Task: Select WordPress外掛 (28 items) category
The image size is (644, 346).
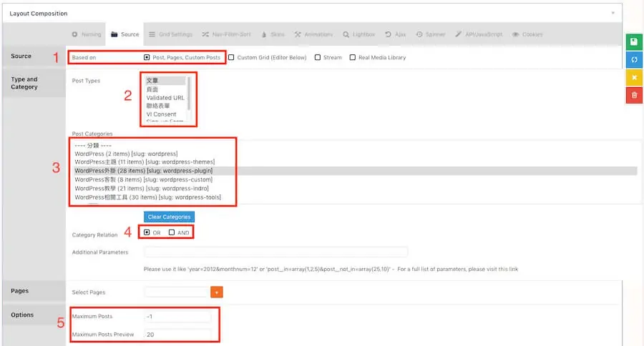Action: [x=355, y=171]
